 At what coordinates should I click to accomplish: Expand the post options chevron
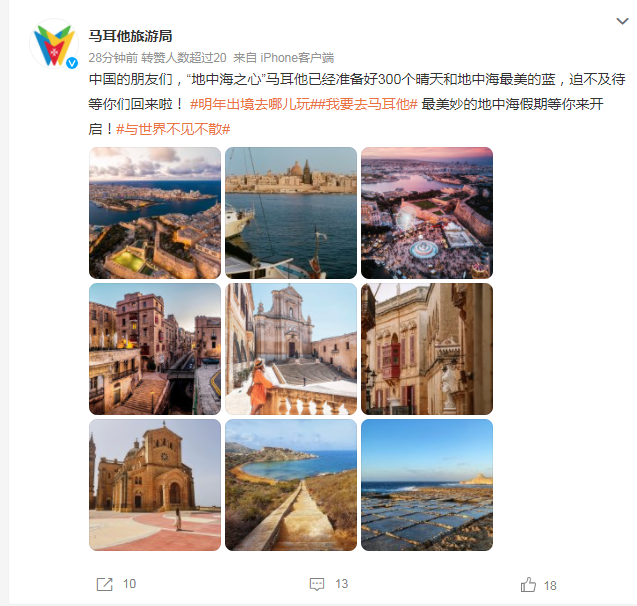pos(622,21)
